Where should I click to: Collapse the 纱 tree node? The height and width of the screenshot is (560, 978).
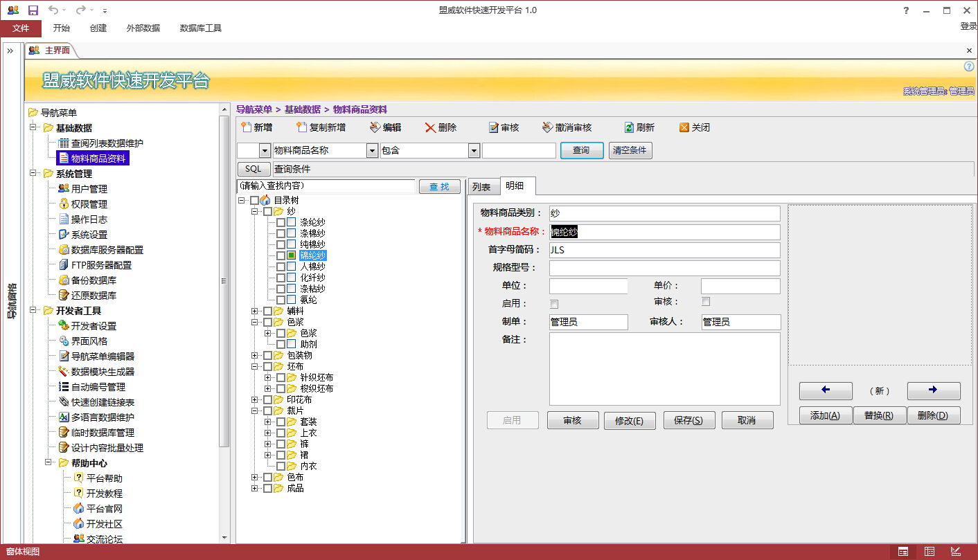(x=255, y=211)
